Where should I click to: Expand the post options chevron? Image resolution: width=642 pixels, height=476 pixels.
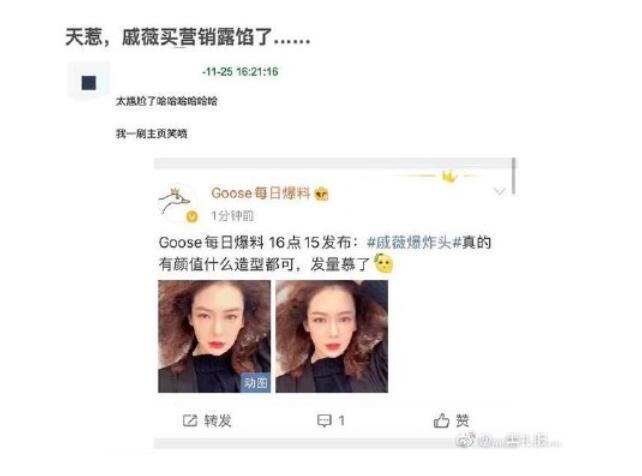pyautogui.click(x=499, y=191)
